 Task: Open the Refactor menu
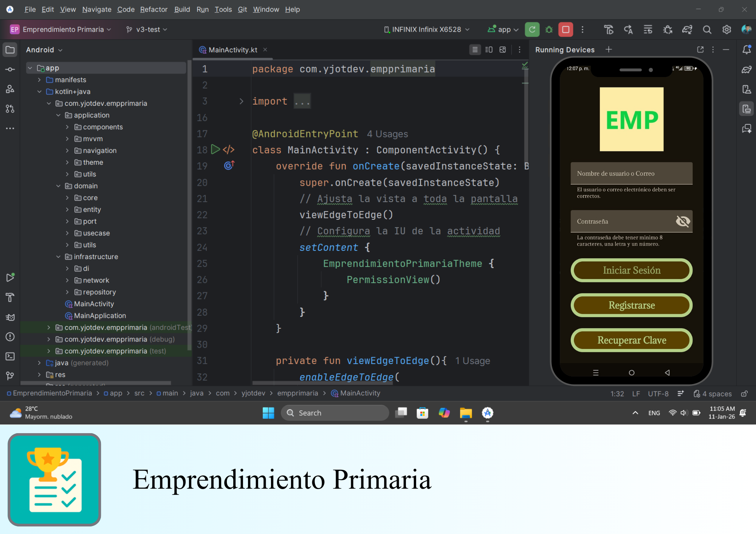coord(153,9)
